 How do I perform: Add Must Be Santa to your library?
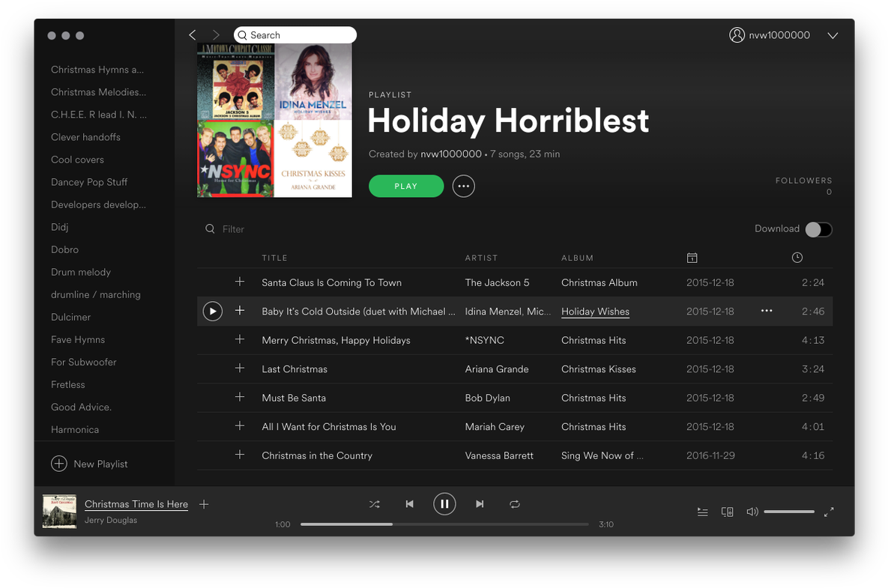click(240, 397)
